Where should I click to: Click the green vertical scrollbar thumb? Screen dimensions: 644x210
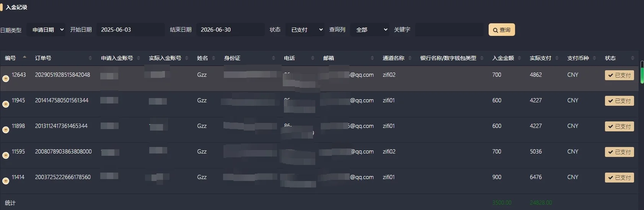(x=642, y=75)
